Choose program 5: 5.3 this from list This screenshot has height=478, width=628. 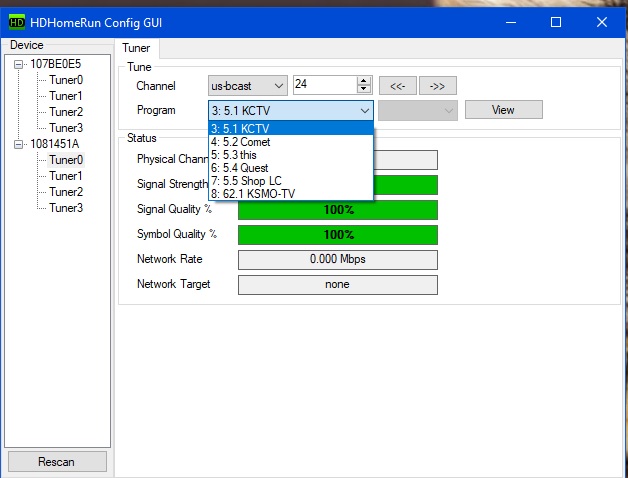coord(291,155)
